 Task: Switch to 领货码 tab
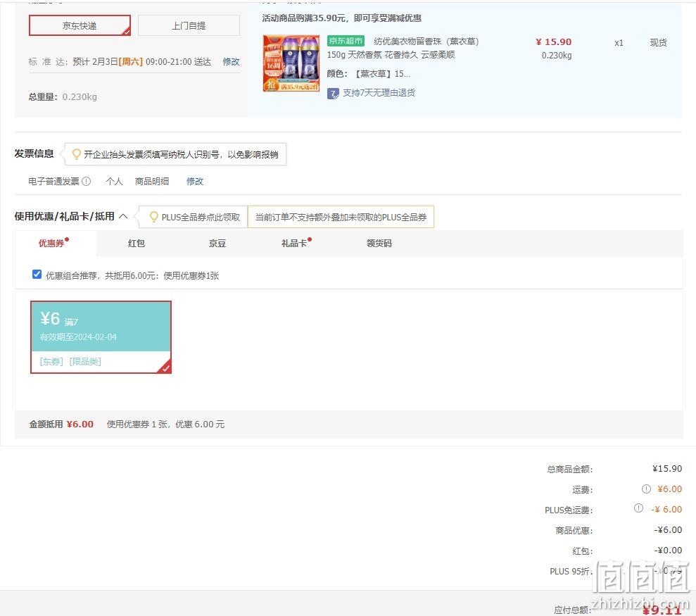(379, 244)
